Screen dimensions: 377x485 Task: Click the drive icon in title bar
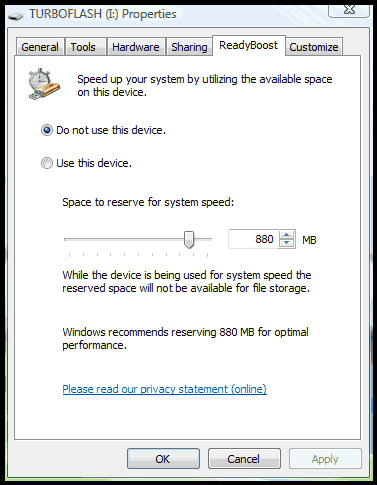coord(16,15)
